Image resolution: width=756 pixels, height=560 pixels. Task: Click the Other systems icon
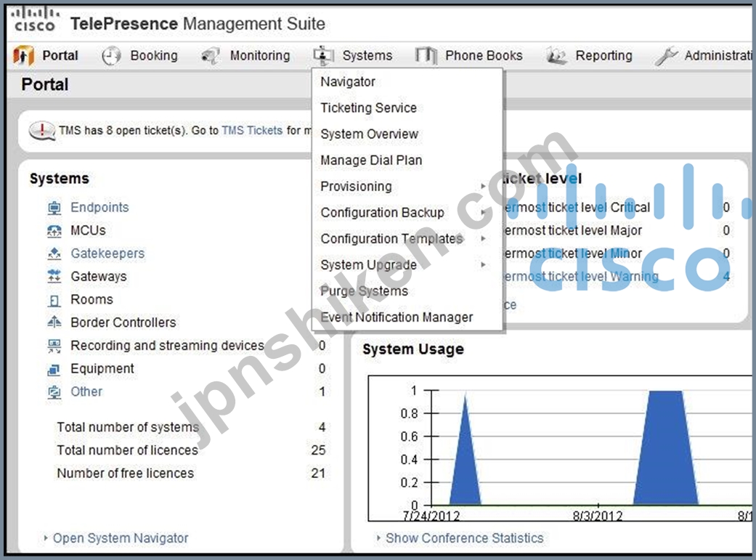[54, 392]
